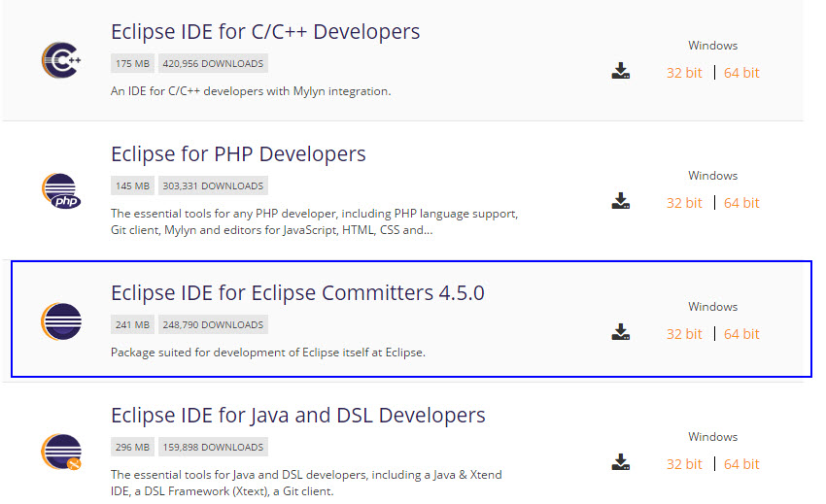Download 32 bit C/C++ Developers IDE
The image size is (826, 504).
[x=683, y=73]
